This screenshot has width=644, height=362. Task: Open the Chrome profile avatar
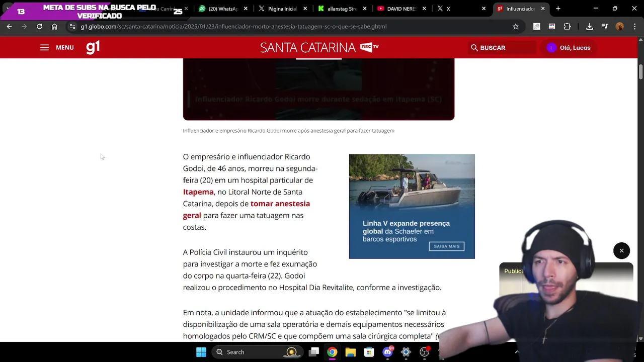[x=620, y=26]
